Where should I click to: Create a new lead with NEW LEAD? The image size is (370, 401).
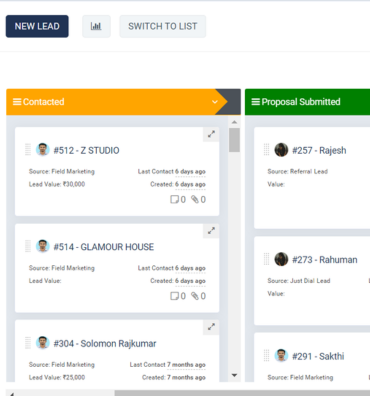(x=37, y=26)
